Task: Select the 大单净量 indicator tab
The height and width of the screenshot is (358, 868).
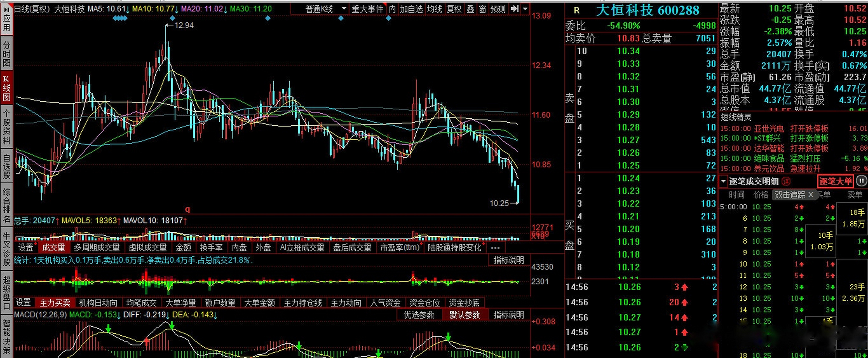Action: (181, 303)
